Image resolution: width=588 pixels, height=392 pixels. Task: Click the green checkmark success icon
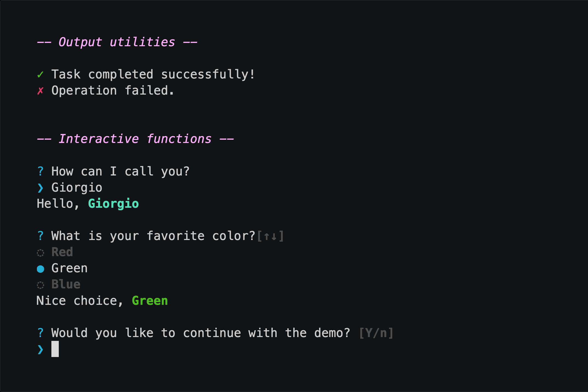[40, 74]
